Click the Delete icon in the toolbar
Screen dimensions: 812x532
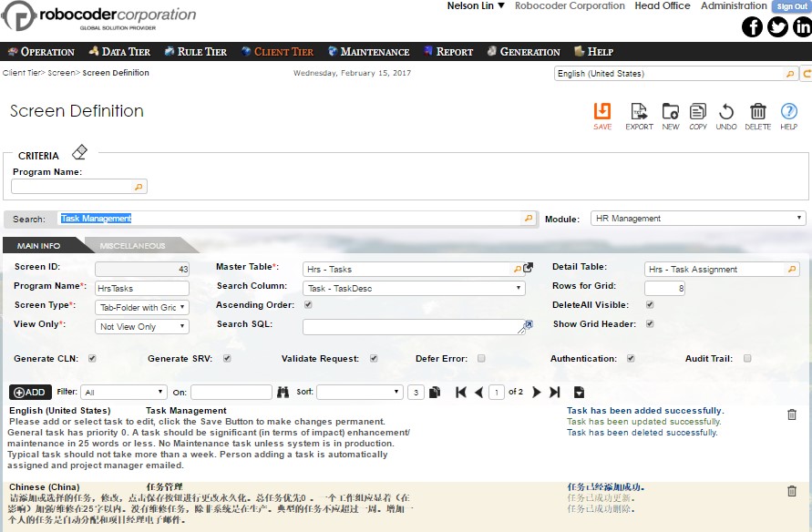pyautogui.click(x=757, y=111)
